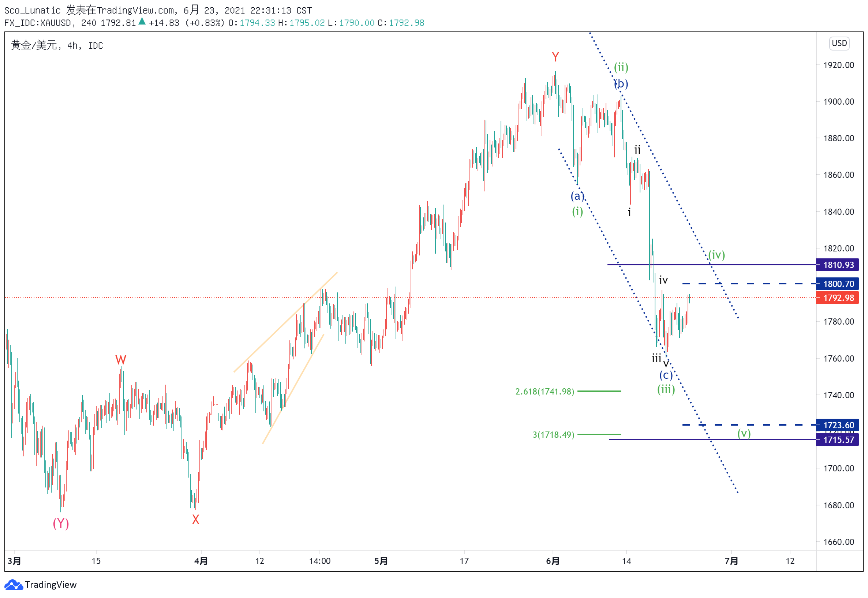This screenshot has width=868, height=598.
Task: Click the green (iv) projection label
Action: [717, 255]
